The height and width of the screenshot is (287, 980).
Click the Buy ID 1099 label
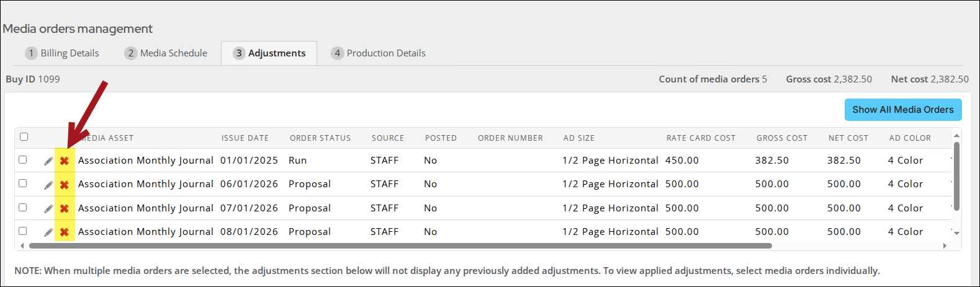[33, 79]
